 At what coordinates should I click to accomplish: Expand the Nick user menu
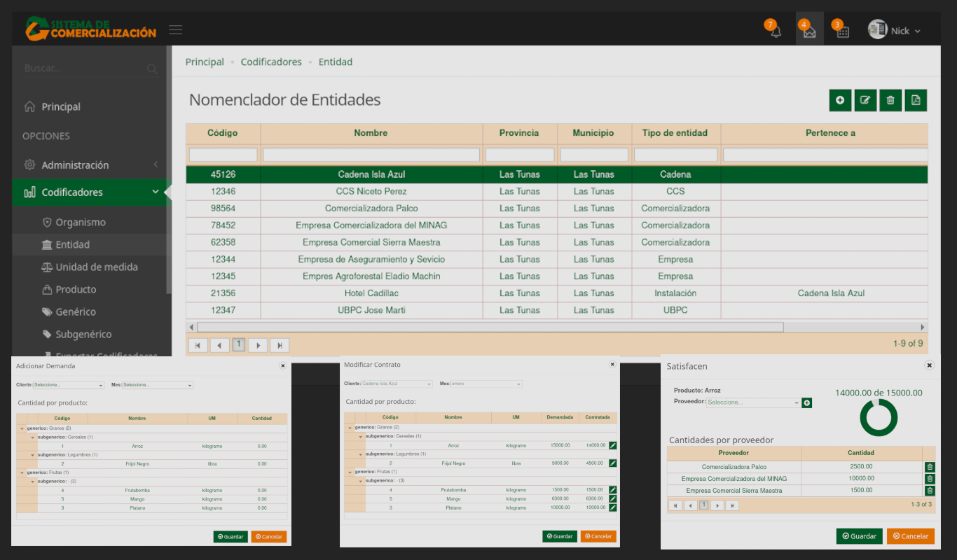coord(895,31)
